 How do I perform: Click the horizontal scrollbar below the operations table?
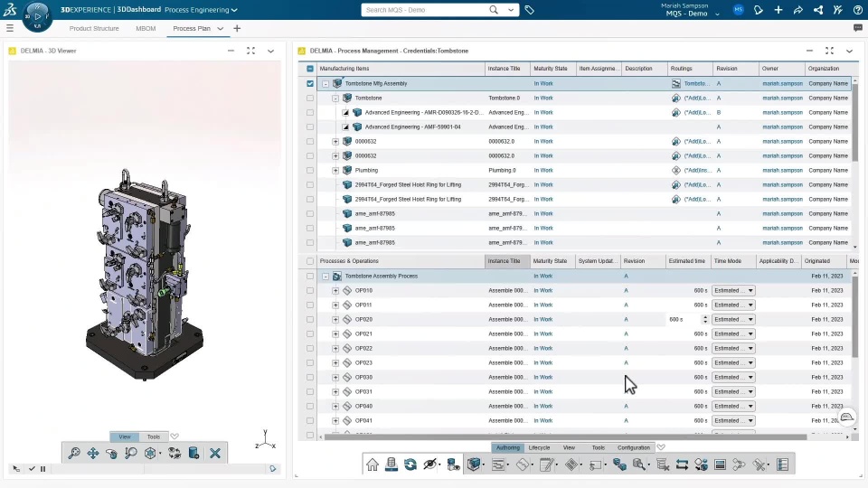(565, 437)
